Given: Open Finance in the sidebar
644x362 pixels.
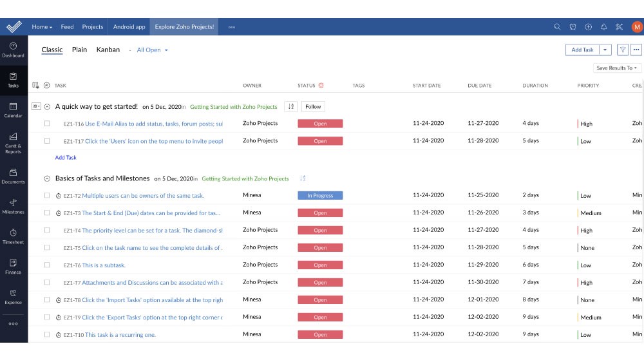Looking at the screenshot, I should pos(13,266).
